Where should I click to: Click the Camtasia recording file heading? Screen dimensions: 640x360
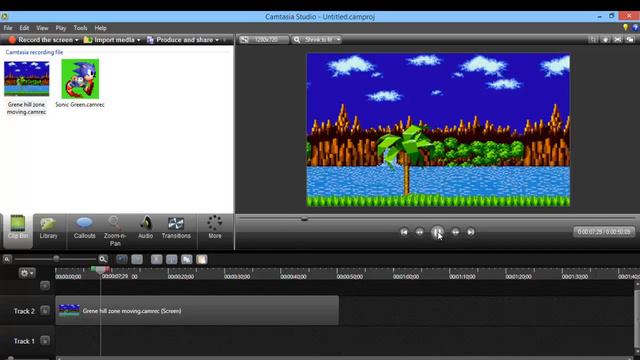pos(34,52)
